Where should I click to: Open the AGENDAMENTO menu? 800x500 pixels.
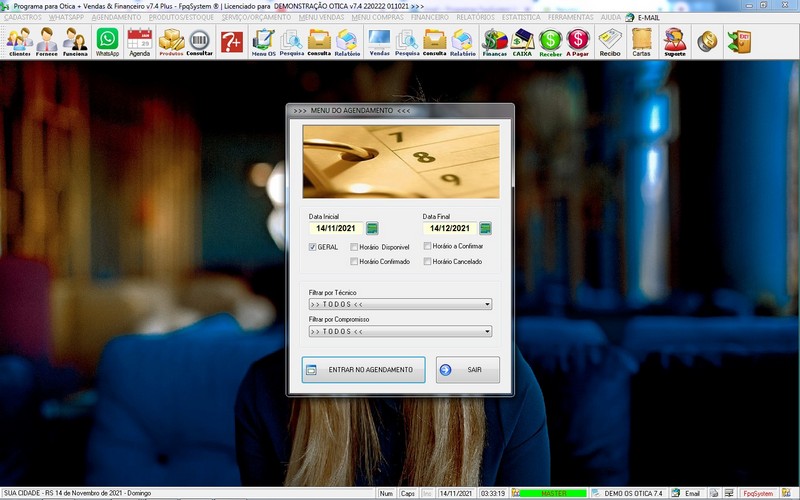pyautogui.click(x=116, y=17)
